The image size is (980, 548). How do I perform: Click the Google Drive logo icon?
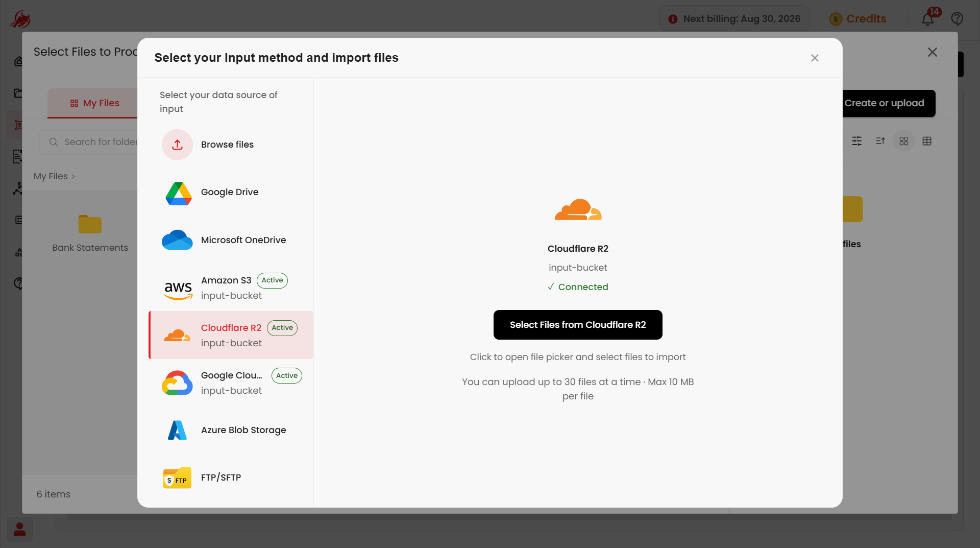click(x=178, y=193)
